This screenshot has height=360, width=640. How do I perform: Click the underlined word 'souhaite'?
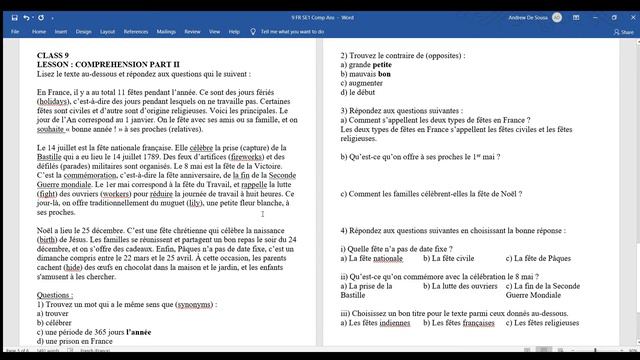pyautogui.click(x=50, y=129)
